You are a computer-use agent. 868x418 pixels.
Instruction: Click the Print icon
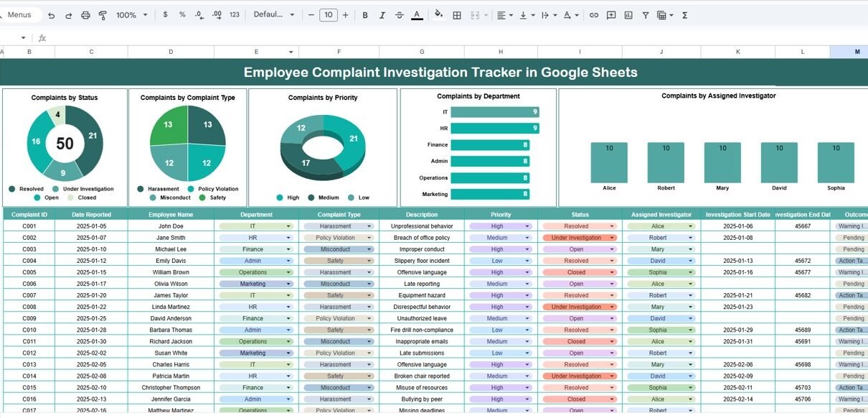(86, 15)
